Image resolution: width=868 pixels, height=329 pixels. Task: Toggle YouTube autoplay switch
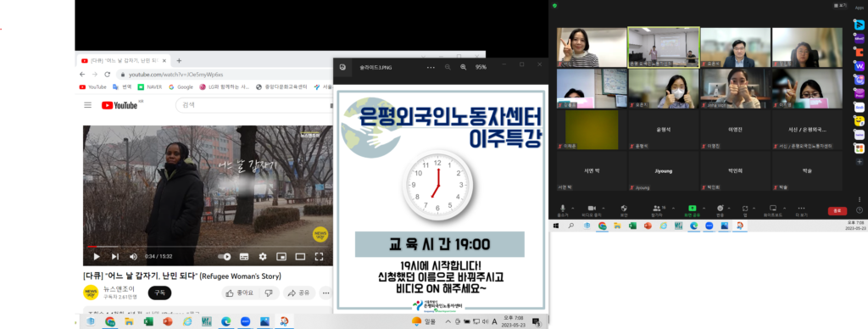(224, 256)
